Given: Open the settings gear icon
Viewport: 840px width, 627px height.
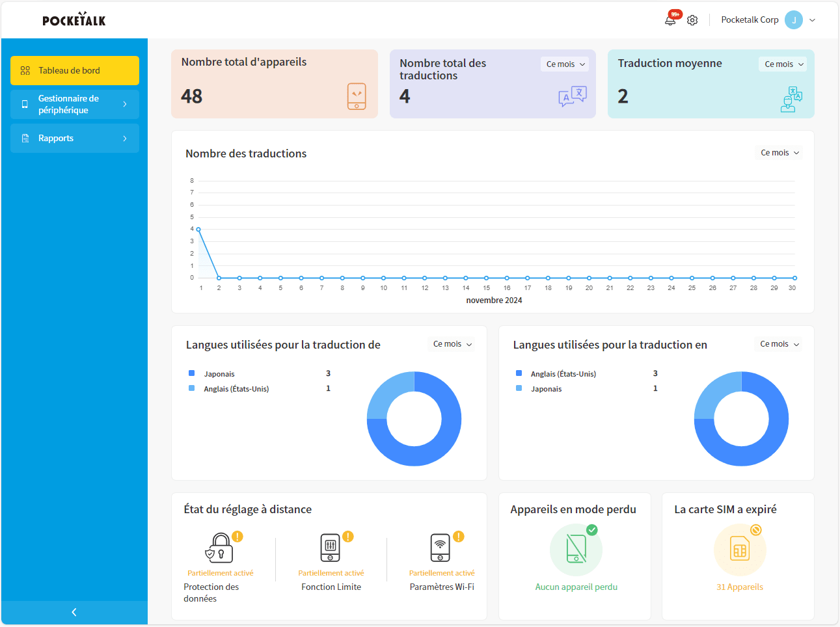Looking at the screenshot, I should [692, 20].
